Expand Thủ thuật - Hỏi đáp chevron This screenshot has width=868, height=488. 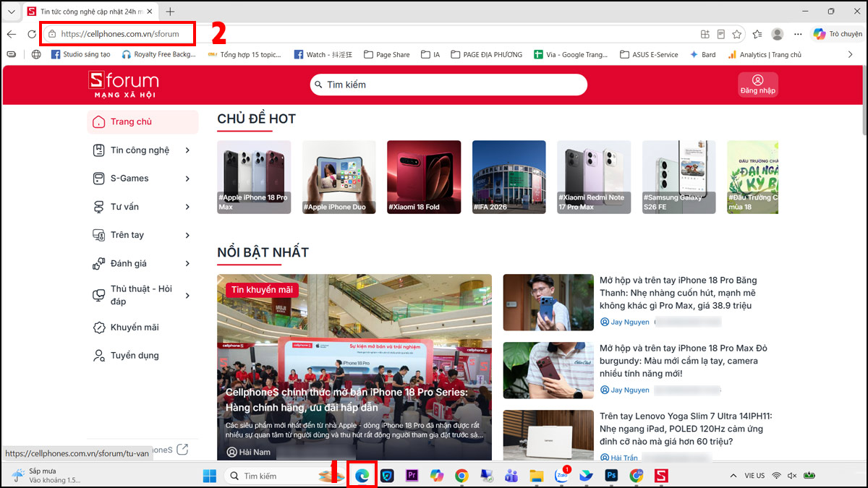pyautogui.click(x=187, y=295)
